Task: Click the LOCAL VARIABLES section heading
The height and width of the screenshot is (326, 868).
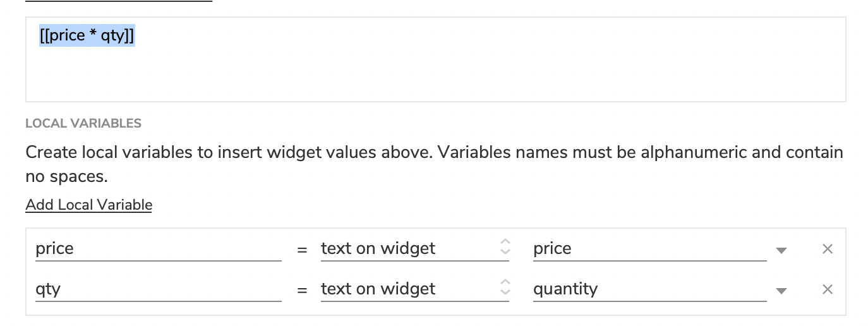Action: coord(83,123)
